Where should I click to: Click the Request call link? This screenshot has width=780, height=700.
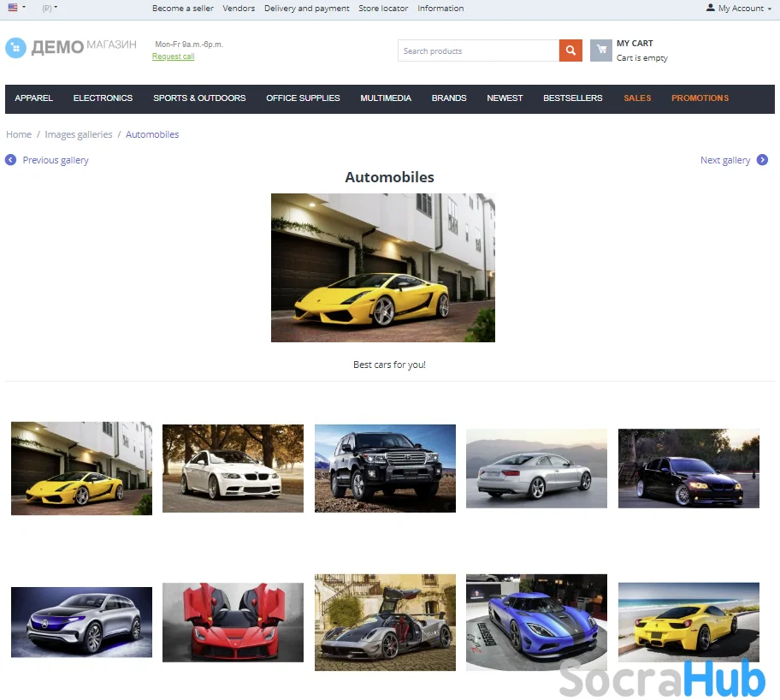coord(173,56)
